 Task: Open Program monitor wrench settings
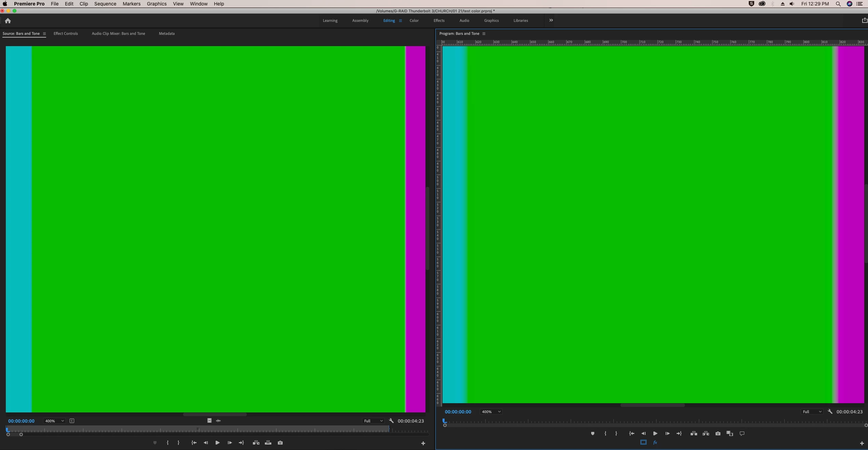click(830, 412)
